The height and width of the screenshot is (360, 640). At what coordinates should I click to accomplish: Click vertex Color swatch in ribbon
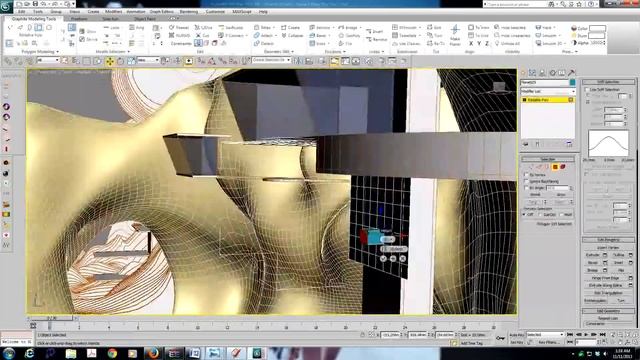point(597,28)
